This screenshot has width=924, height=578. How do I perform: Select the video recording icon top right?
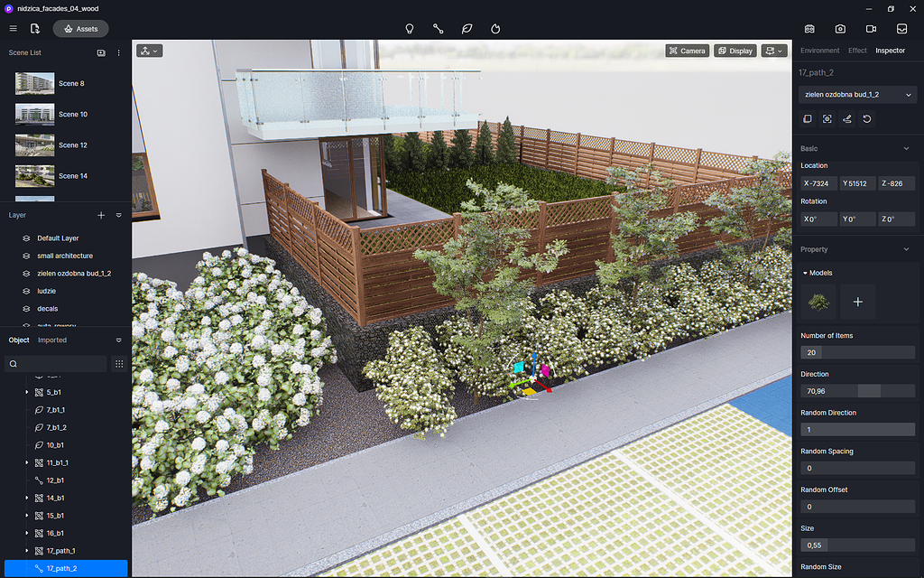[x=871, y=29]
